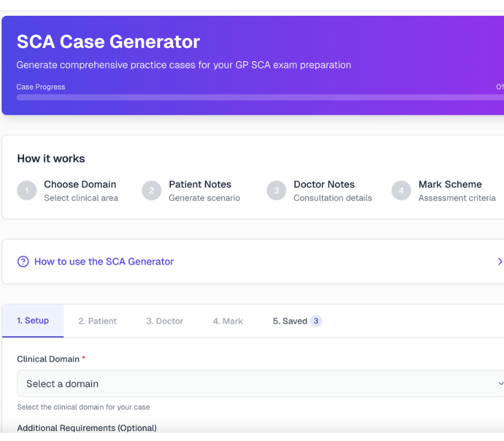This screenshot has width=504, height=441.
Task: Expand the How to use section chevron
Action: tap(500, 261)
